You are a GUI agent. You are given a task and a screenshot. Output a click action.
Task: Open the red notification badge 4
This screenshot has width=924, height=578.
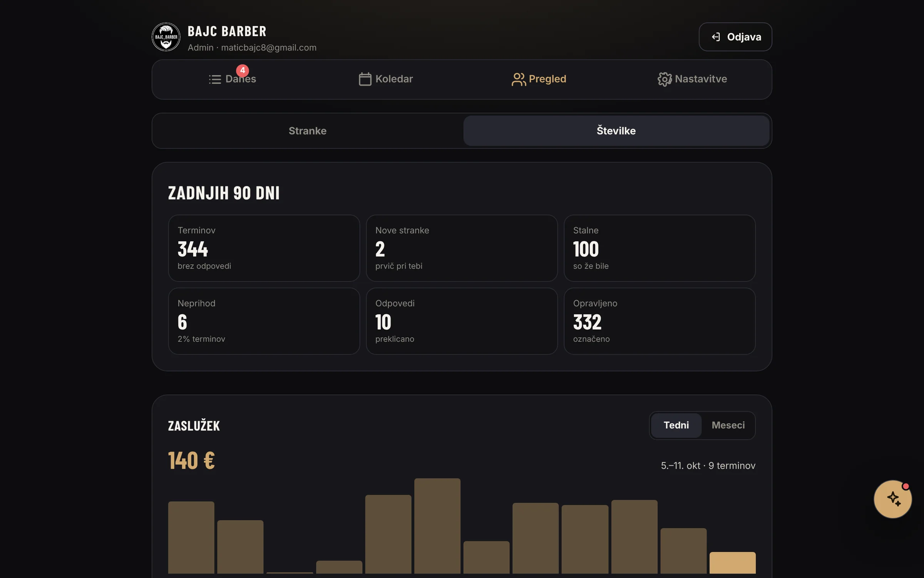coord(243,71)
